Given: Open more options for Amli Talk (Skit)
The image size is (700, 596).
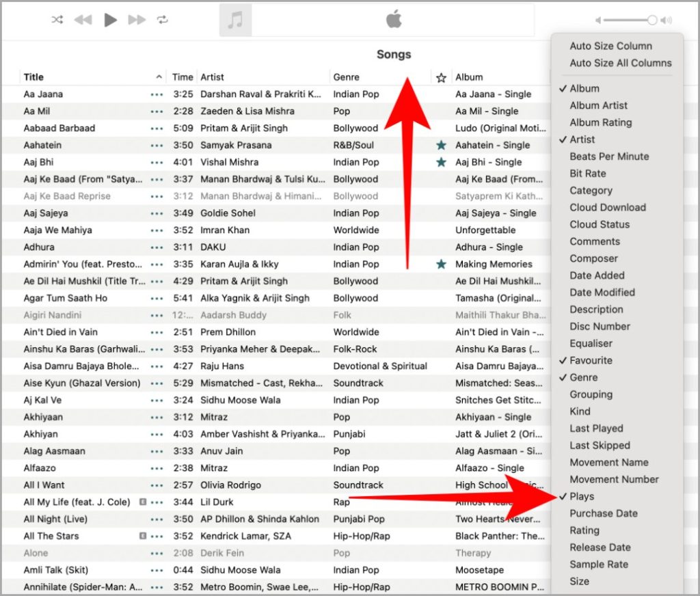Looking at the screenshot, I should click(x=157, y=570).
